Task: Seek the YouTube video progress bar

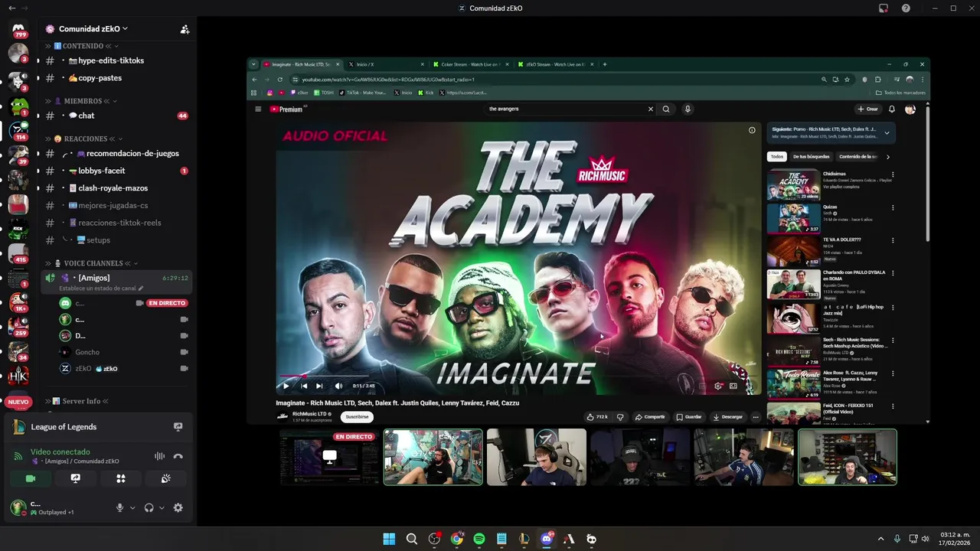Action: click(x=518, y=377)
